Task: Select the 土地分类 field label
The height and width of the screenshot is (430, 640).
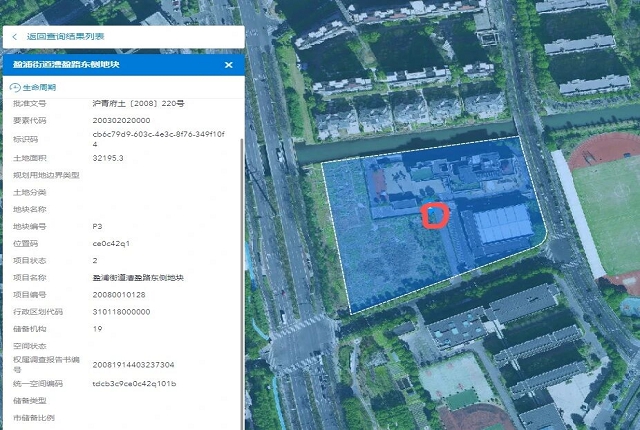Action: [29, 192]
